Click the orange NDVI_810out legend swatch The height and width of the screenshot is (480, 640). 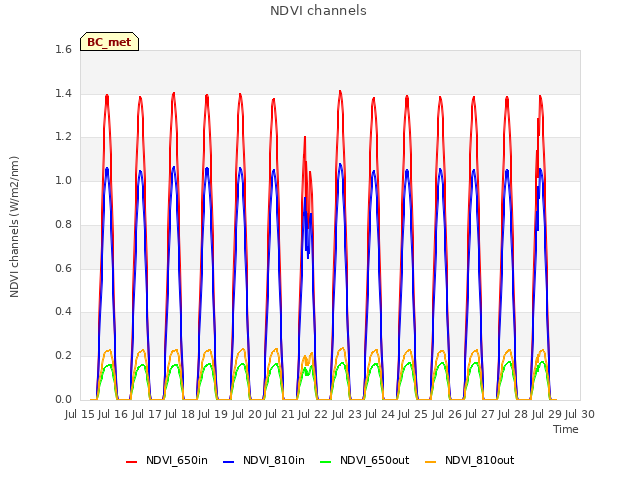point(431,462)
